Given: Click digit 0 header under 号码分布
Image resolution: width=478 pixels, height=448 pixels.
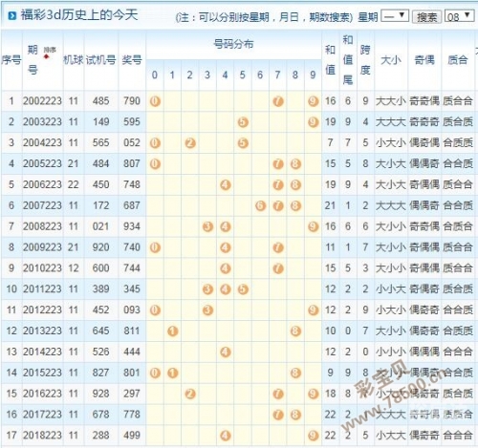Looking at the screenshot, I should click(155, 75).
